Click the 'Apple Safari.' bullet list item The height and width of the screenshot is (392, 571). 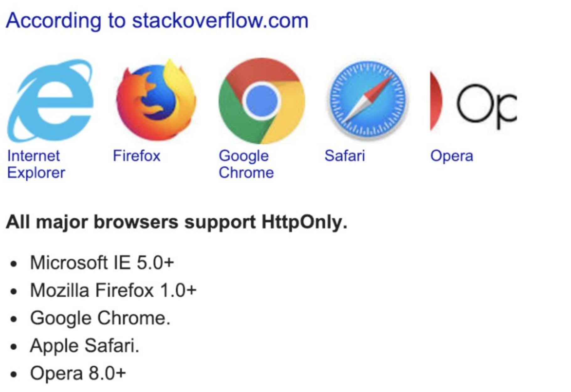point(85,346)
